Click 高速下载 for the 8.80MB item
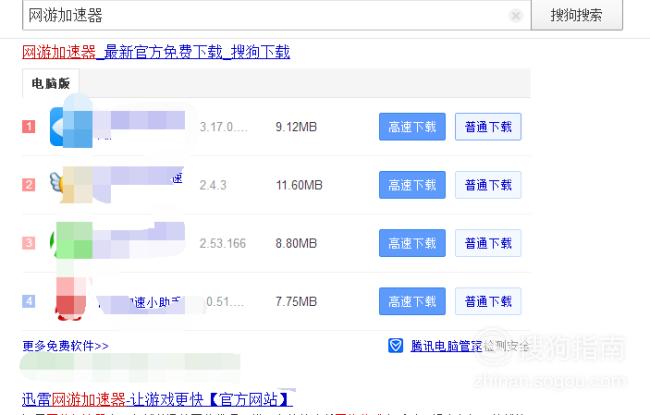 click(412, 243)
